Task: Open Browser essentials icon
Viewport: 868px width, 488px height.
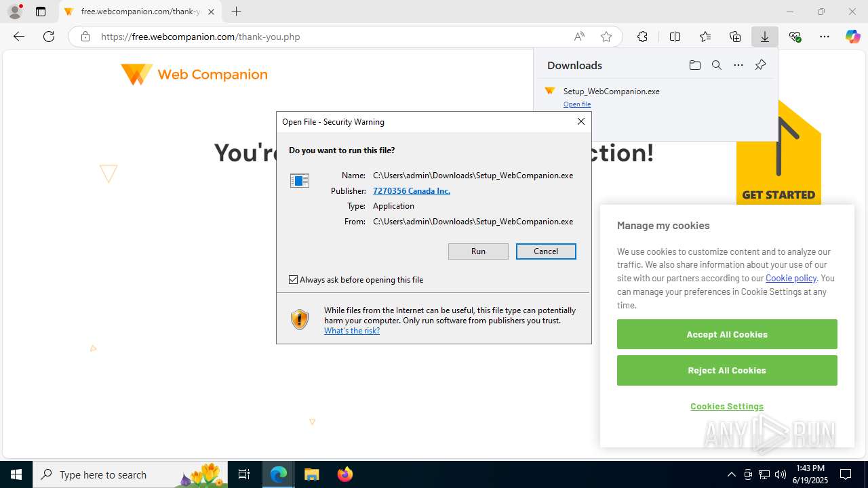Action: (x=795, y=37)
